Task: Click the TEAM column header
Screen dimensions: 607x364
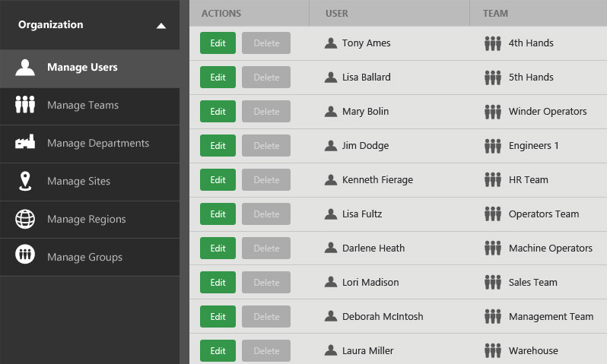Action: [x=495, y=13]
